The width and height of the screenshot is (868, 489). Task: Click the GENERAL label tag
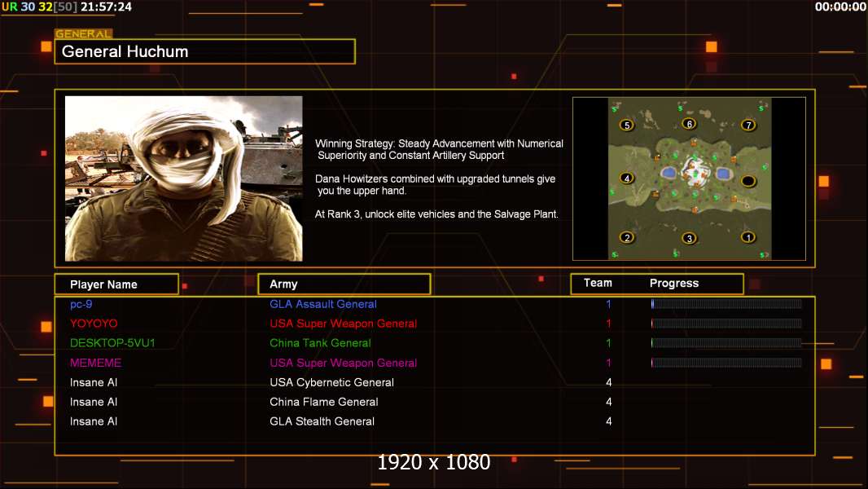pos(84,33)
